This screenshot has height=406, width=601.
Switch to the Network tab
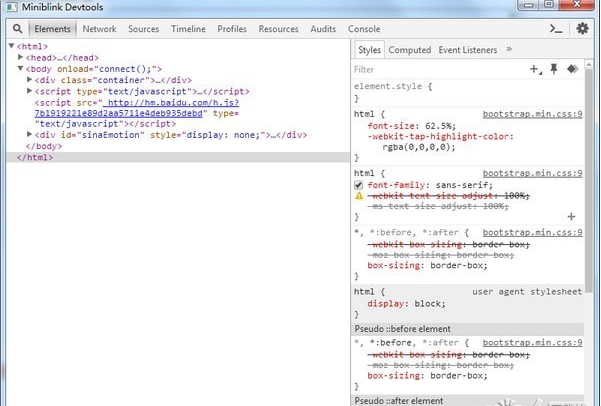(99, 30)
